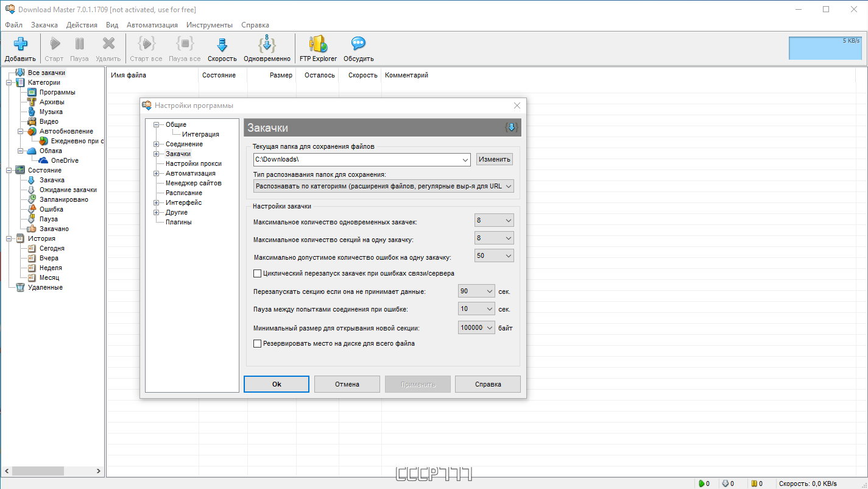Open the максимальное количество одновременных закачек dropdown
Viewport: 868px width, 489px height.
[494, 220]
